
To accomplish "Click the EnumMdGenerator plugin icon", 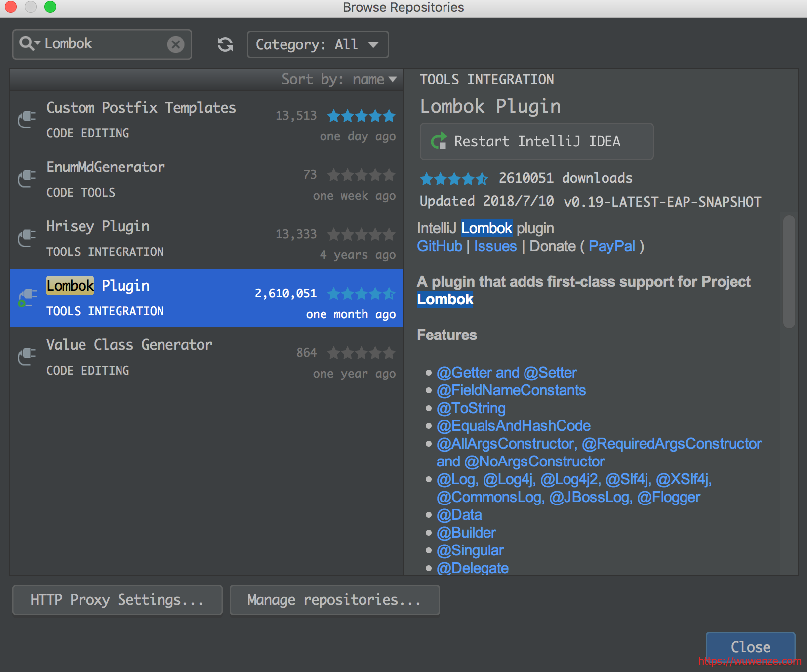I will coord(27,178).
